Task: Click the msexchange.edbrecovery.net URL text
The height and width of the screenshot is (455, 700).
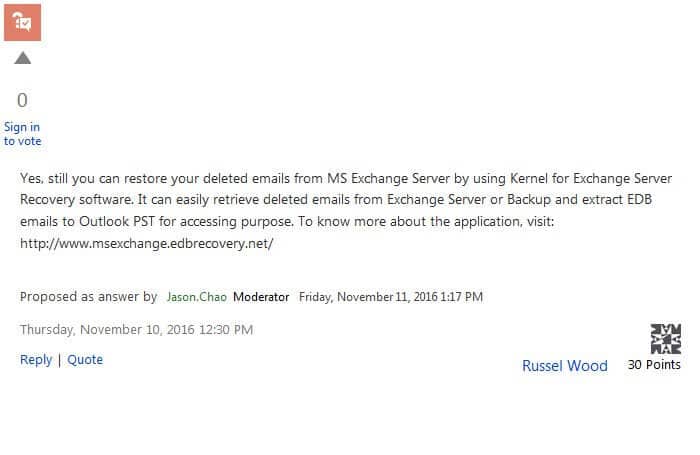Action: pos(146,244)
